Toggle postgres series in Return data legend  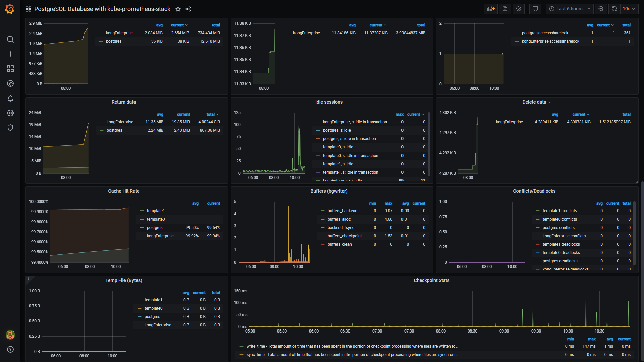[114, 130]
